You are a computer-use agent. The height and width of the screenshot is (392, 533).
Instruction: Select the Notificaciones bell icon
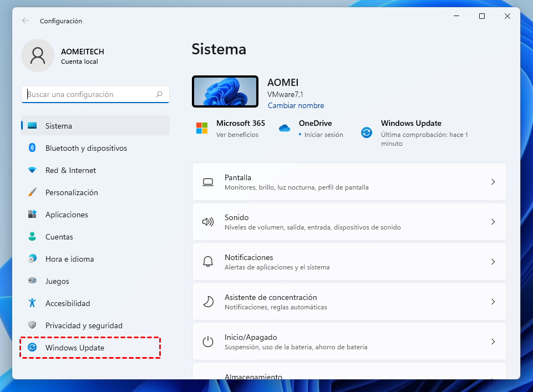tap(208, 261)
